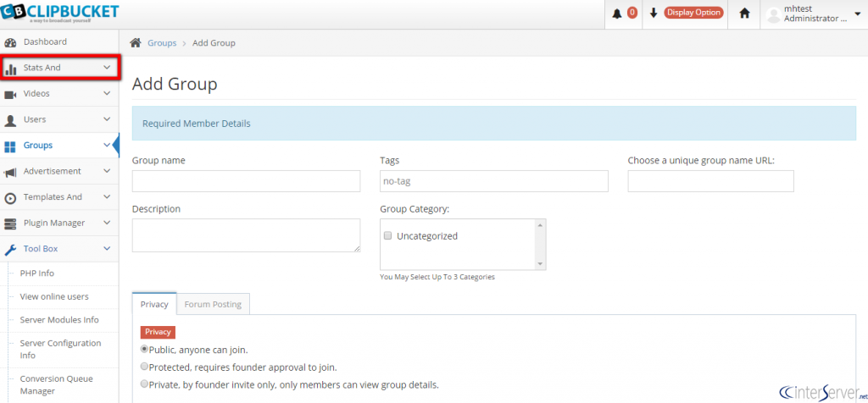868x403 pixels.
Task: Click the download arrow icon
Action: click(654, 14)
